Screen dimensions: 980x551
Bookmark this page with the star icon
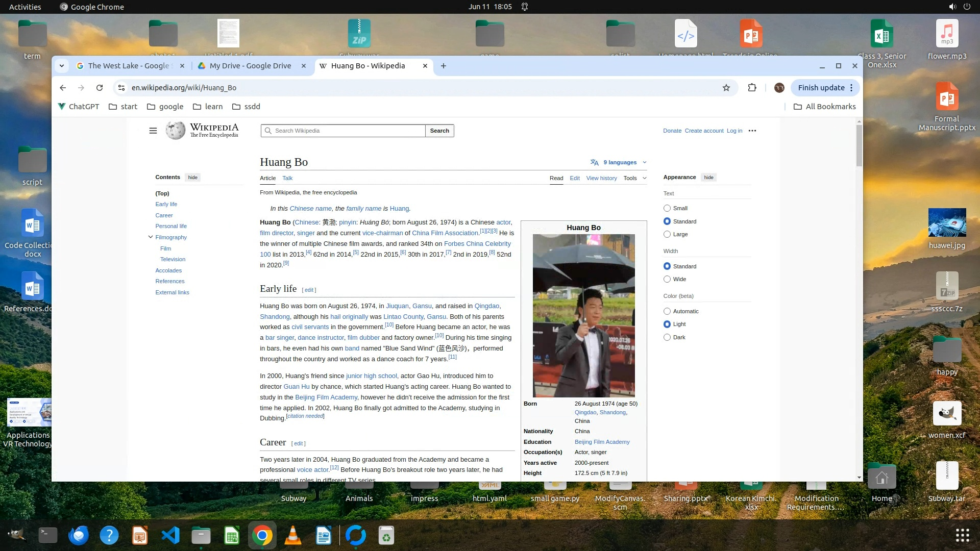pos(726,88)
